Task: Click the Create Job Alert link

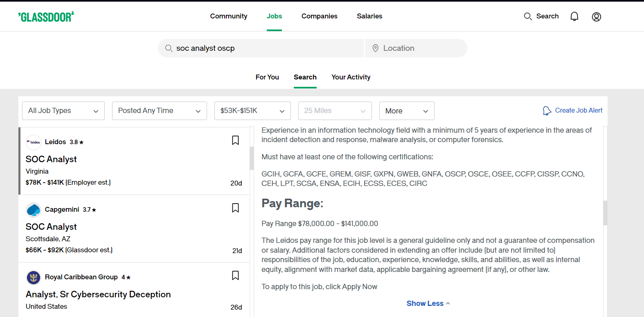Action: [x=579, y=111]
